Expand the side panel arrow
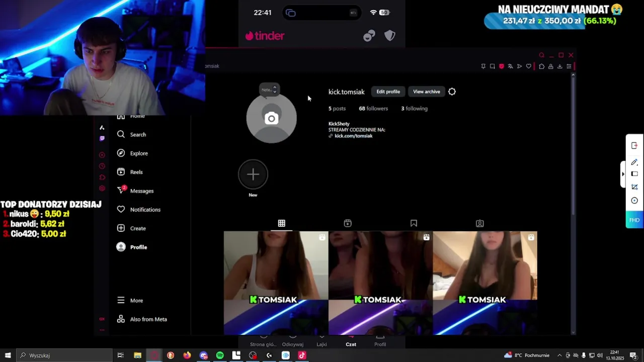 coord(623,174)
